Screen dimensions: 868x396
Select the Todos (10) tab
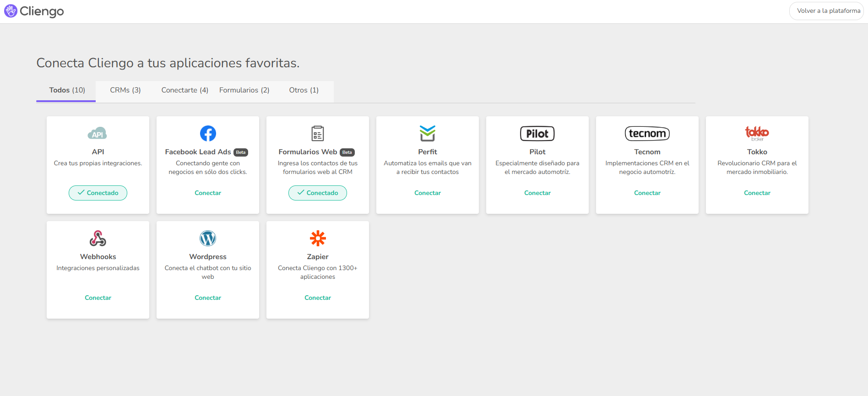point(67,90)
